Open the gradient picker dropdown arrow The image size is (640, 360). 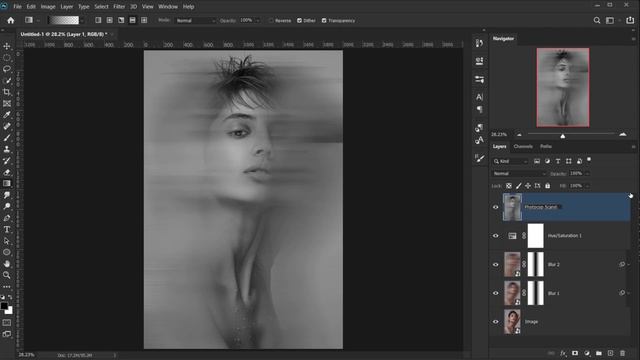pos(82,20)
